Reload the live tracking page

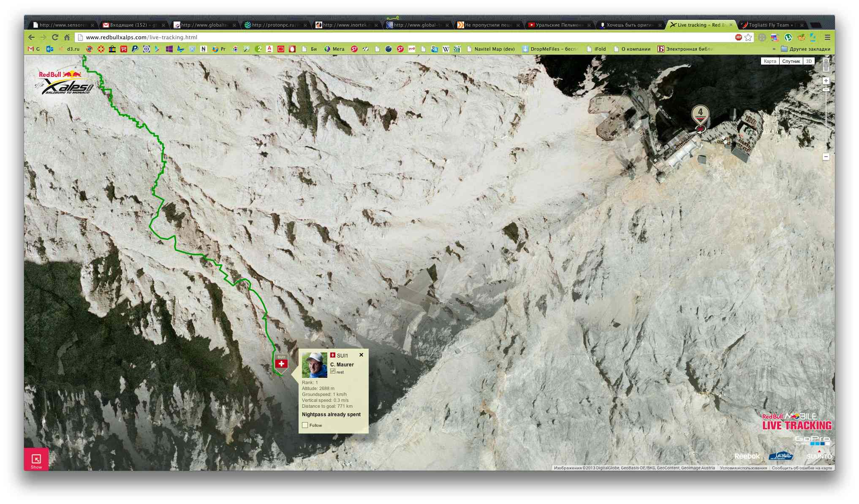pyautogui.click(x=55, y=37)
